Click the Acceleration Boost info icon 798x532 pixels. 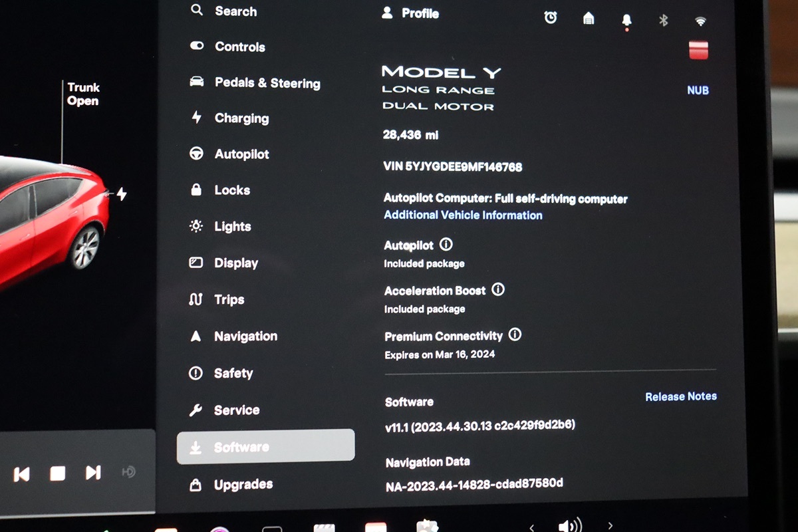click(x=498, y=289)
